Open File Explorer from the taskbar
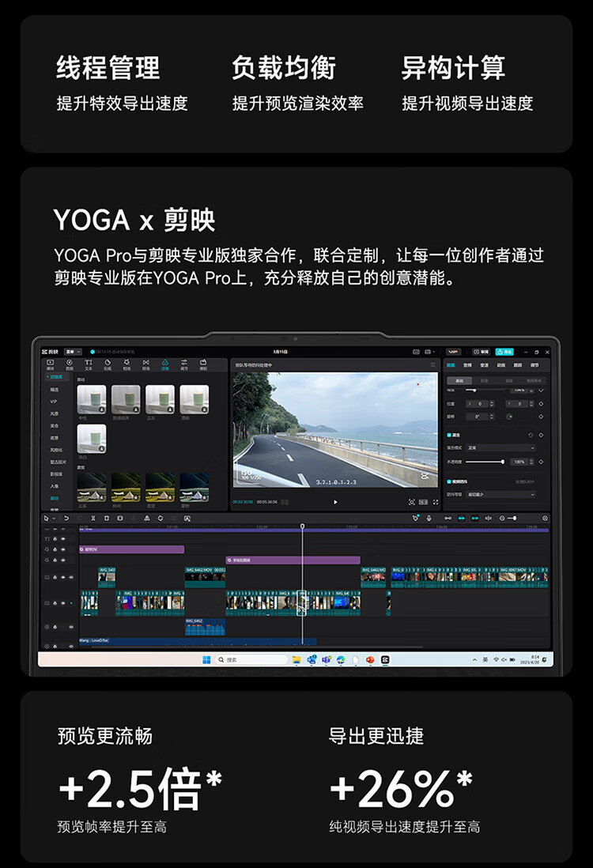 tap(296, 659)
